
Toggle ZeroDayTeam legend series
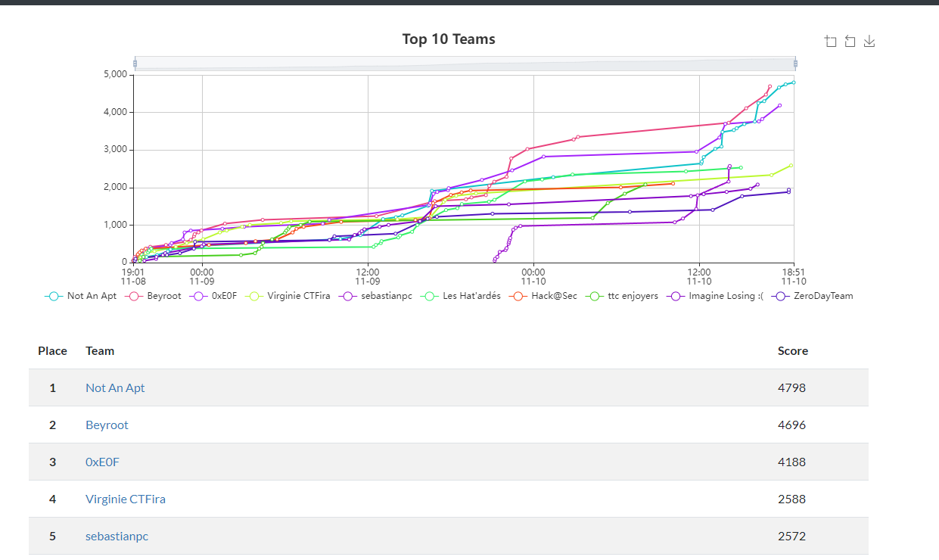(x=813, y=296)
